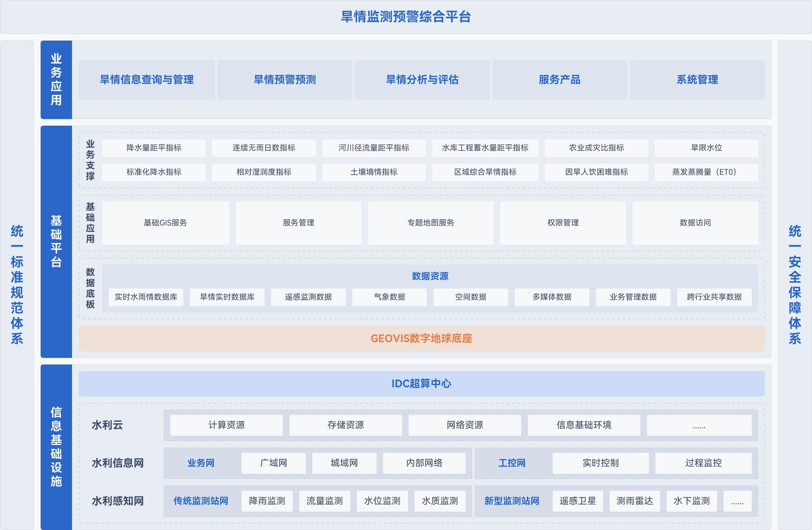Select 实时水雨情数据库
Image resolution: width=812 pixels, height=530 pixels.
point(146,297)
